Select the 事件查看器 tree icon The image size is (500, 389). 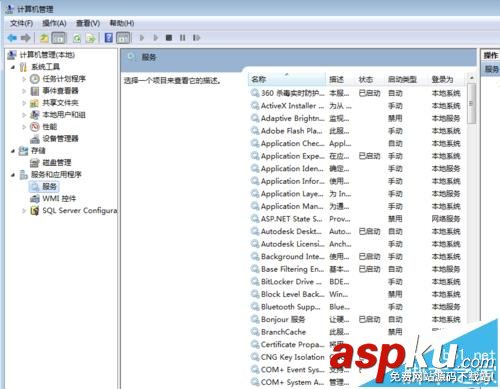point(35,91)
